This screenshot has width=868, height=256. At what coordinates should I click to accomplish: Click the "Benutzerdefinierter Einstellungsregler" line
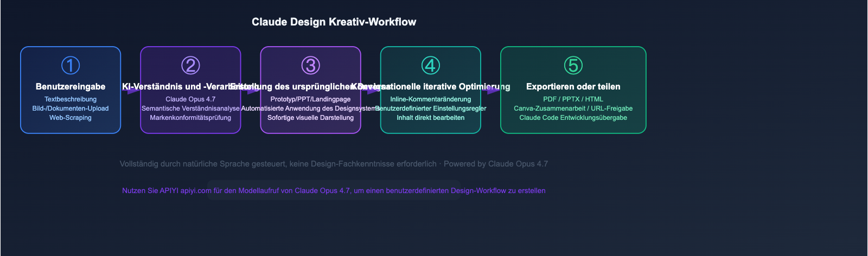[431, 108]
